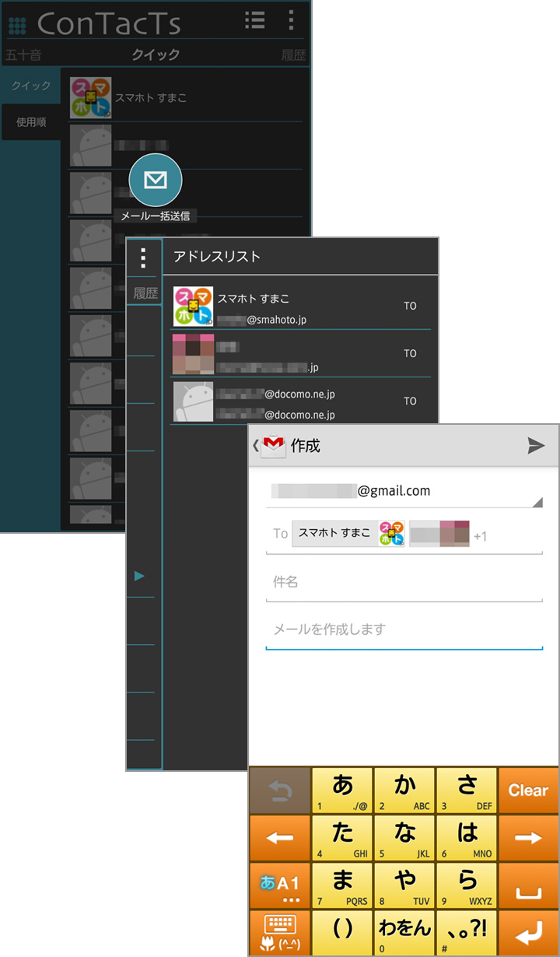Screen dimensions: 560x957
Task: Open the ConTacTs overflow menu (three dots)
Action: point(291,21)
